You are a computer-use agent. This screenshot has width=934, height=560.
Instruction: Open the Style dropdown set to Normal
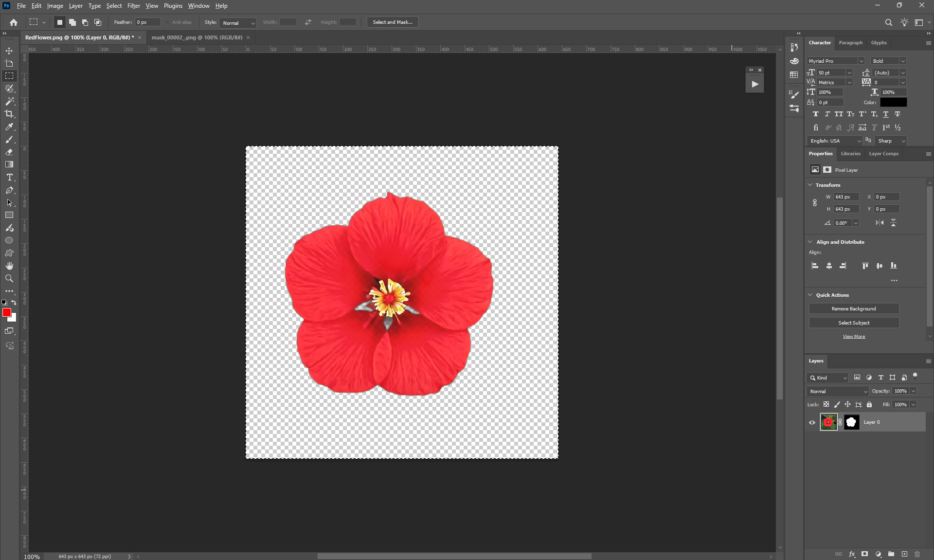click(238, 23)
